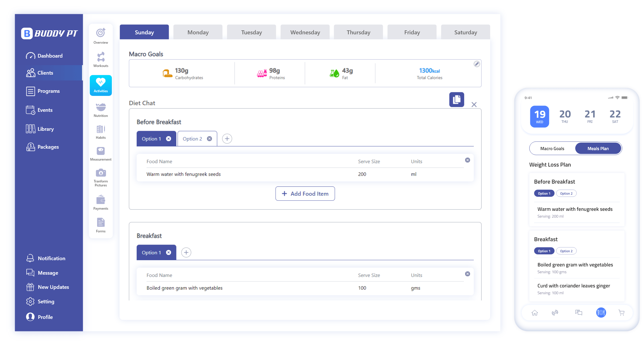The image size is (644, 347).
Task: Delete the boiled green gram food row
Action: [468, 274]
